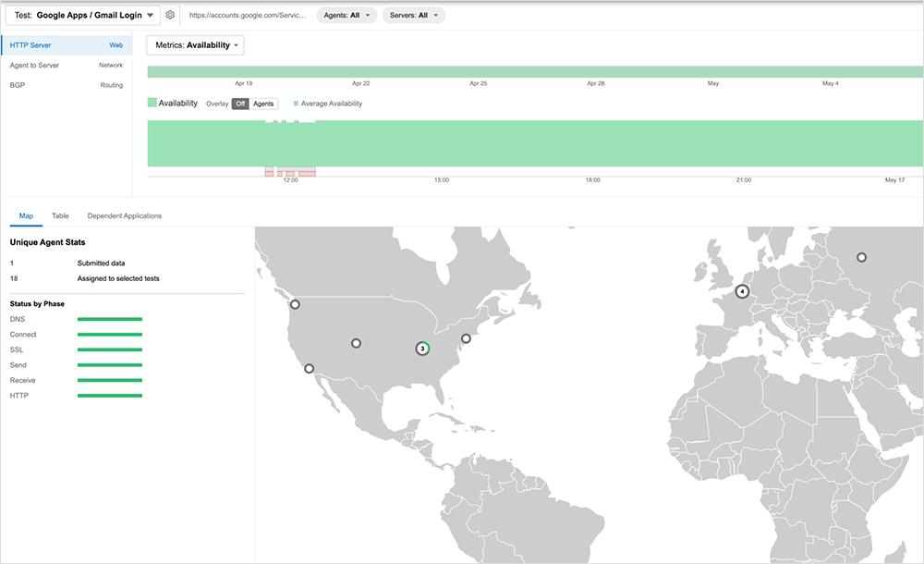Image resolution: width=924 pixels, height=564 pixels.
Task: Click the agent cluster marker labeled 4
Action: [741, 291]
